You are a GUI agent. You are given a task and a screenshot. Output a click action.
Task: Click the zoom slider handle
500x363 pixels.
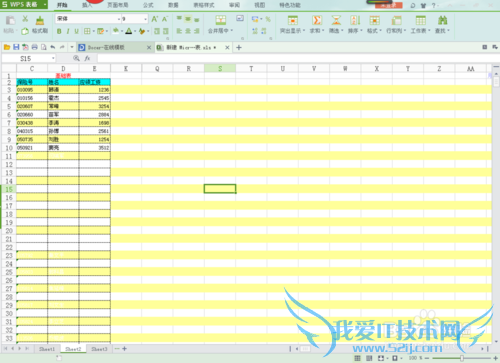tap(462, 358)
